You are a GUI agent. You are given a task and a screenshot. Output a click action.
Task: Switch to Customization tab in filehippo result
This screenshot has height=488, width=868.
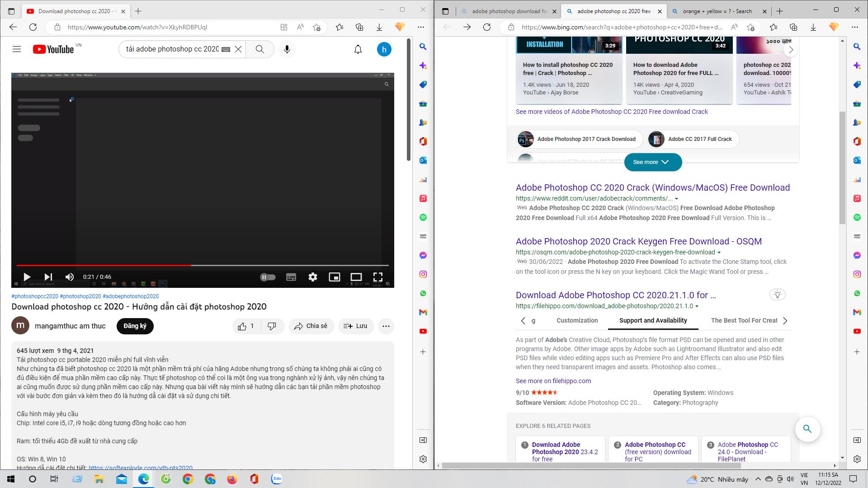coord(577,320)
